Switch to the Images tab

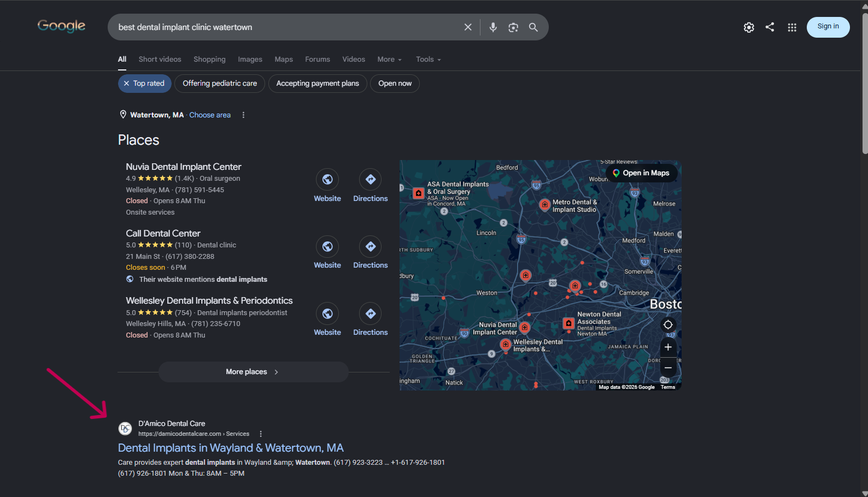tap(250, 60)
